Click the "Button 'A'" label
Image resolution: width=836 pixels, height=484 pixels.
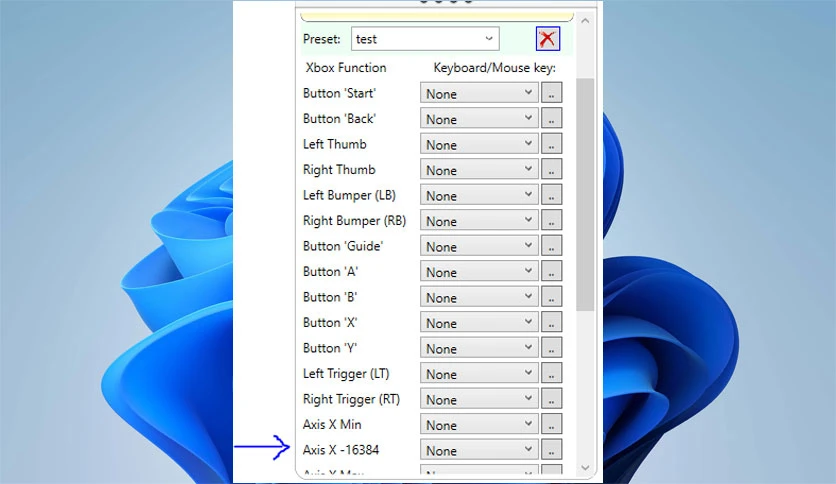(x=330, y=272)
